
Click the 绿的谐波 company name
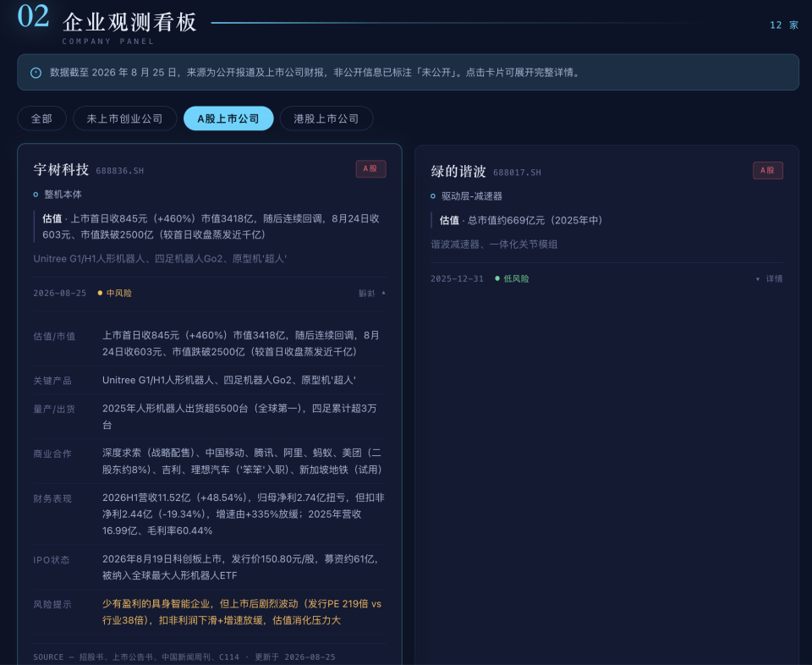pyautogui.click(x=458, y=172)
